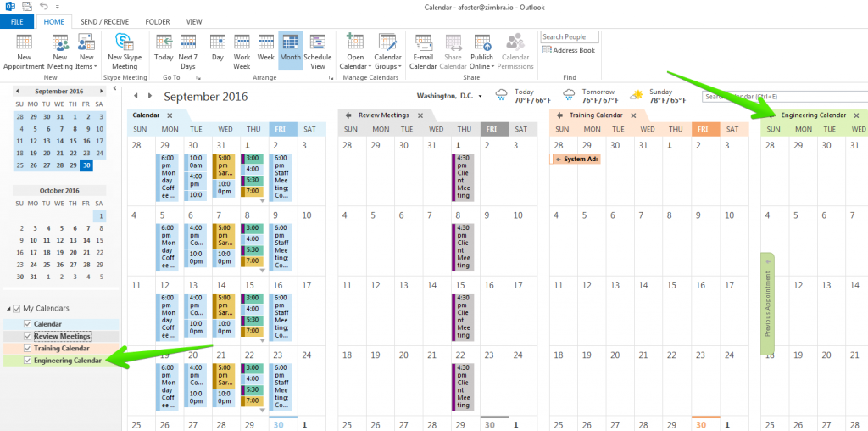Open the New Items menu
The height and width of the screenshot is (431, 868).
click(86, 52)
